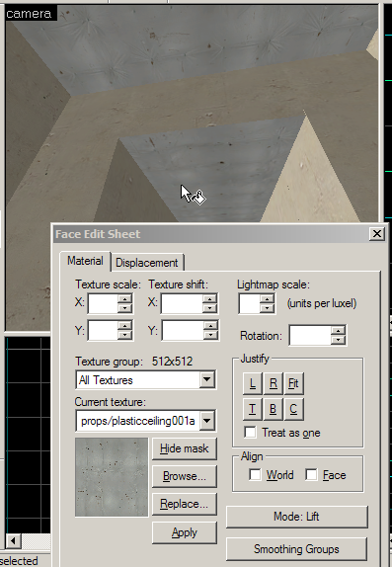
Task: Expand the Current texture dropdown
Action: [x=206, y=421]
